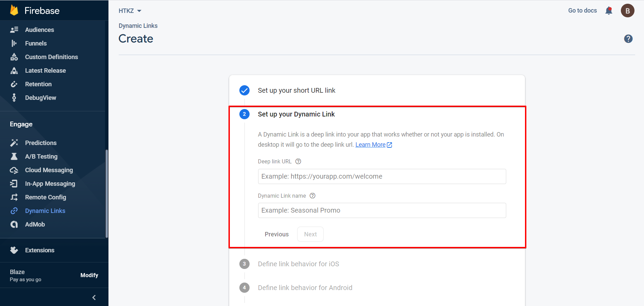Click Modify next to Blaze plan
Viewport: 644px width, 306px height.
point(89,275)
